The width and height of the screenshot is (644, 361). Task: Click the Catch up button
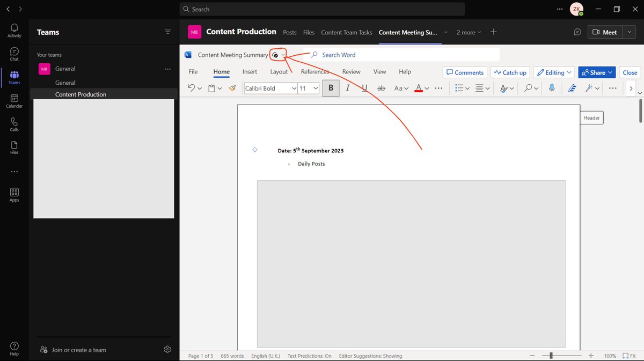(x=510, y=72)
